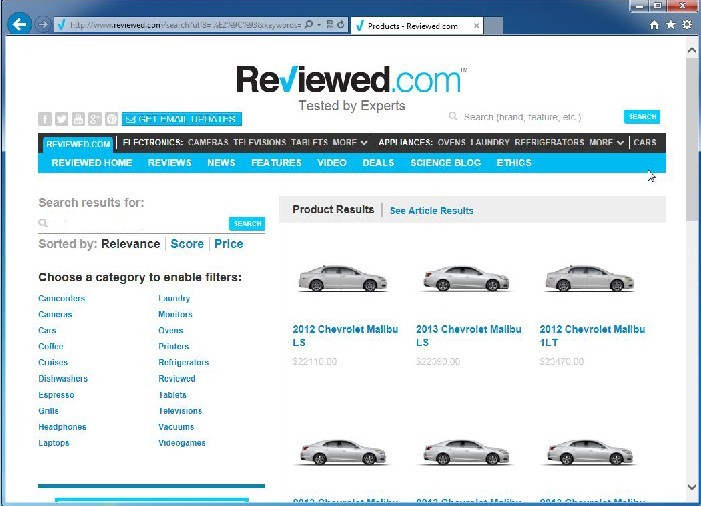701x506 pixels.
Task: Filter by Monitors category
Action: pyautogui.click(x=175, y=314)
